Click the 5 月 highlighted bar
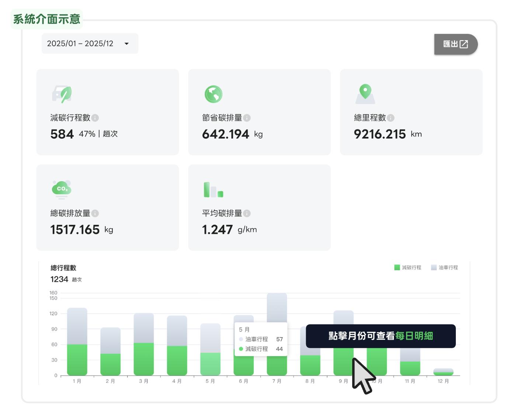The height and width of the screenshot is (420, 520). (x=210, y=350)
